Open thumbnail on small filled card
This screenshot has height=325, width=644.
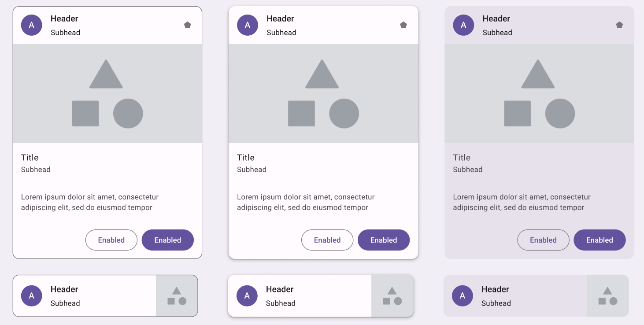click(607, 296)
